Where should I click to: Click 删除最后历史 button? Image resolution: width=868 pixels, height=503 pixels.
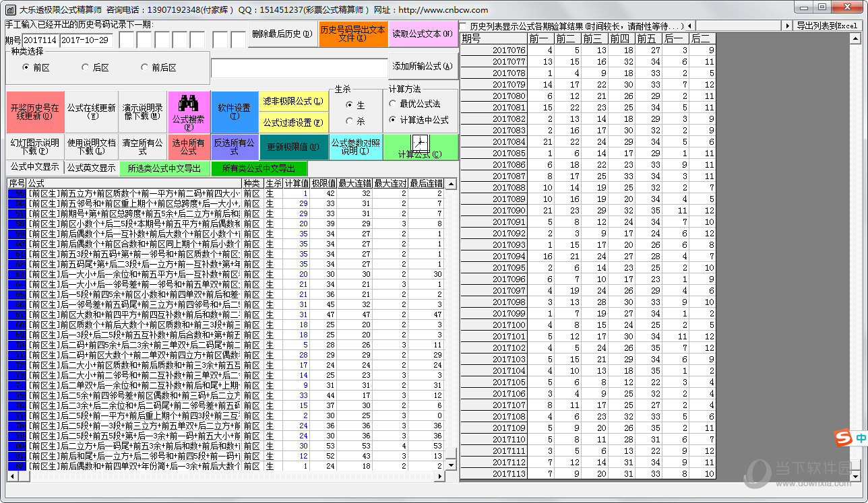(282, 34)
